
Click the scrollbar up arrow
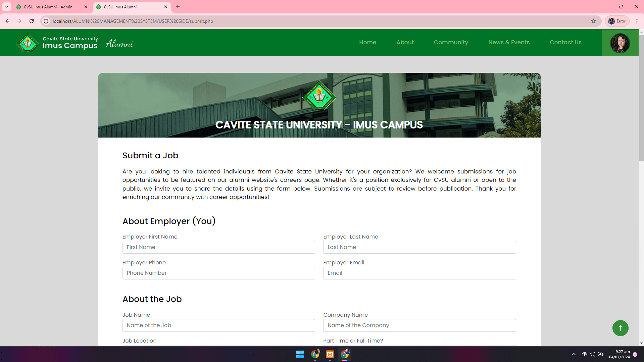[x=641, y=32]
